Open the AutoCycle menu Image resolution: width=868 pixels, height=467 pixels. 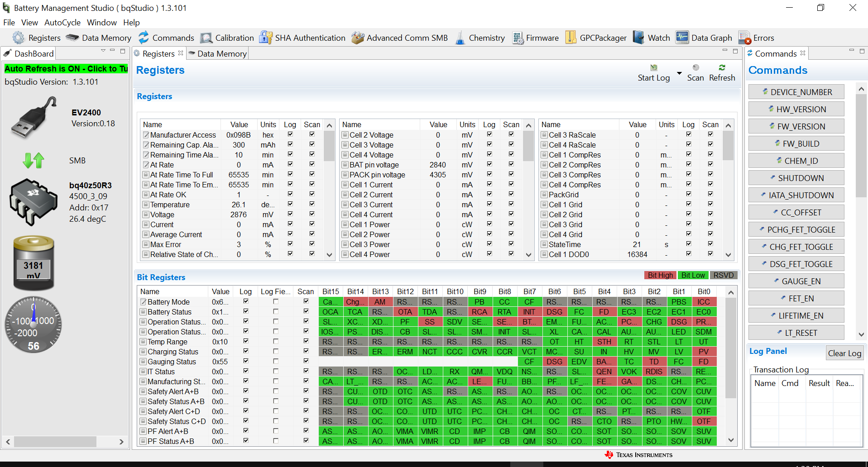click(62, 23)
